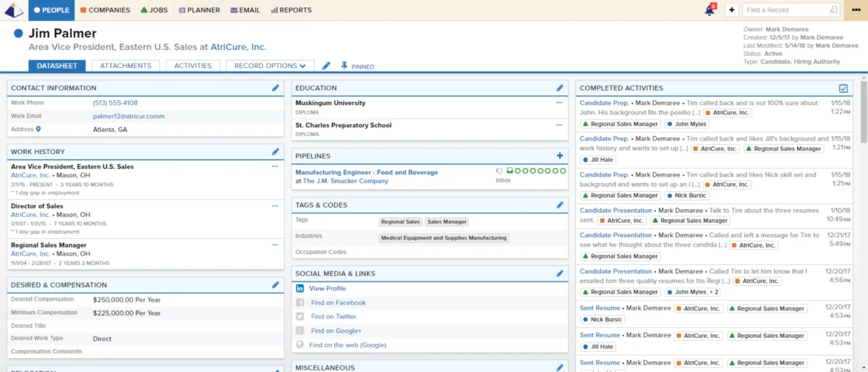Open the ellipsis menu for Muskingum University
868x372 pixels.
[x=559, y=103]
